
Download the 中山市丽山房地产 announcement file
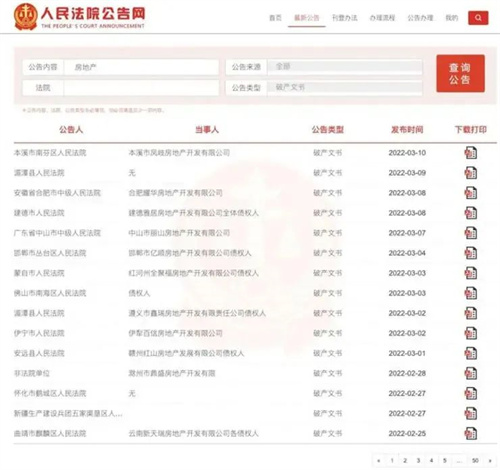pos(471,233)
